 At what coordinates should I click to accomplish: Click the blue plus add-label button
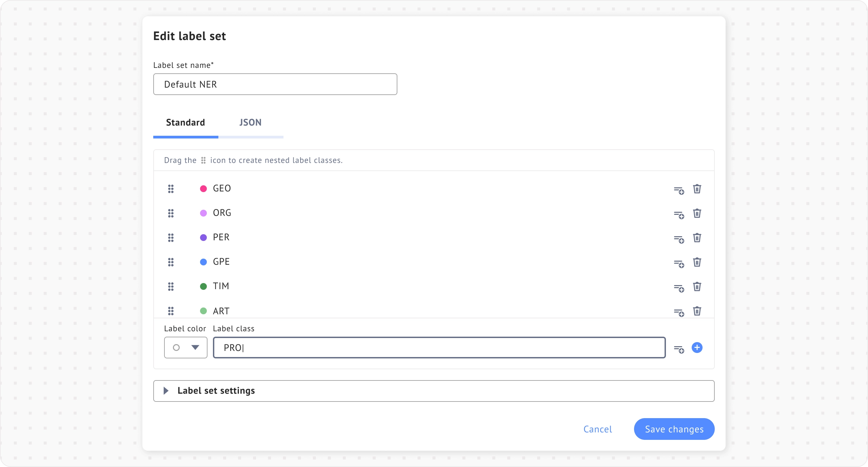tap(697, 348)
